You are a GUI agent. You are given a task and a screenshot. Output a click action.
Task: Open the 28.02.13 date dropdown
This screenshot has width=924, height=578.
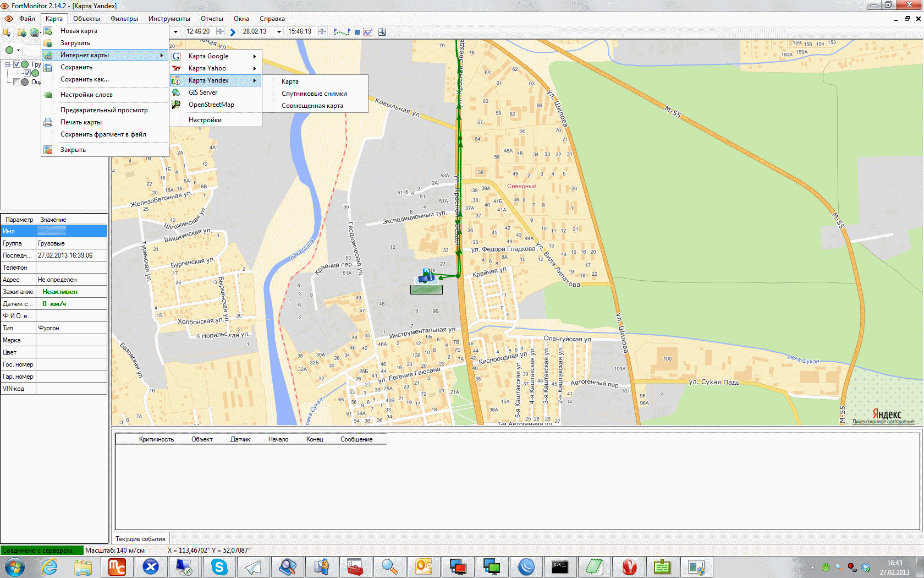pyautogui.click(x=279, y=32)
